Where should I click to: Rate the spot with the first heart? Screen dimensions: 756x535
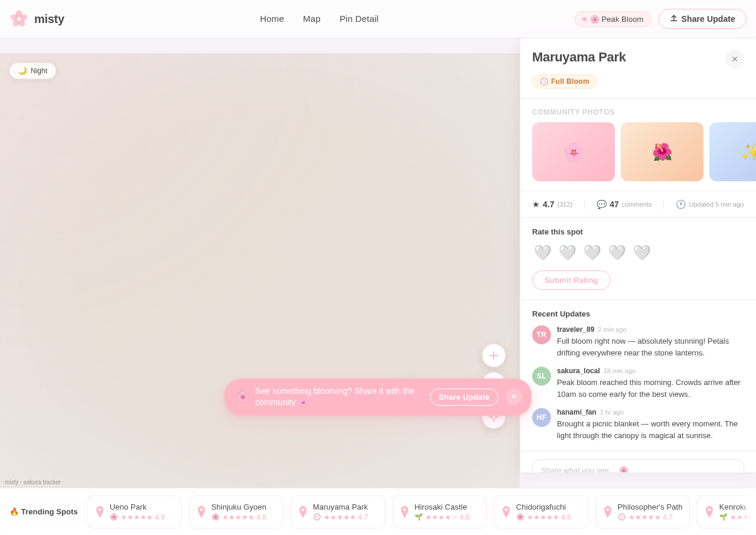click(542, 253)
